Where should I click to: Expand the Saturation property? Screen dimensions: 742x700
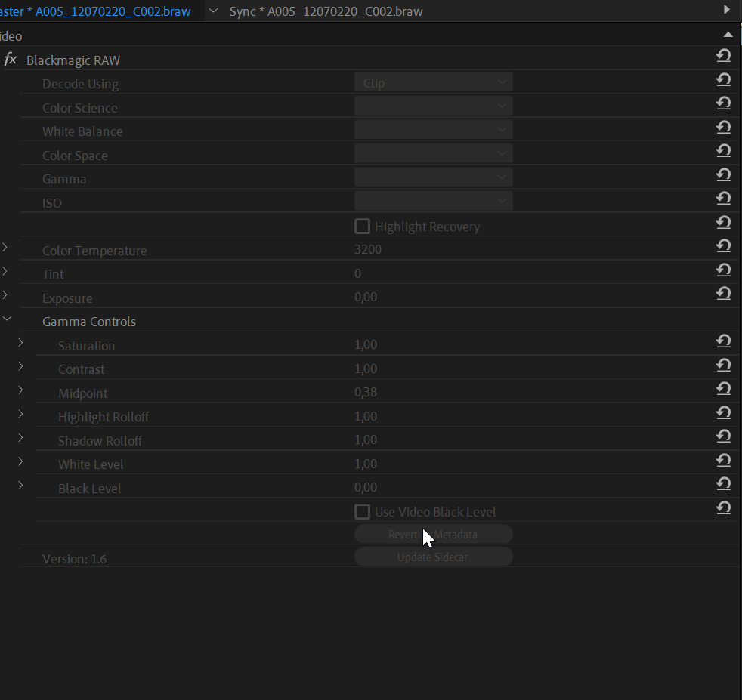(x=20, y=342)
